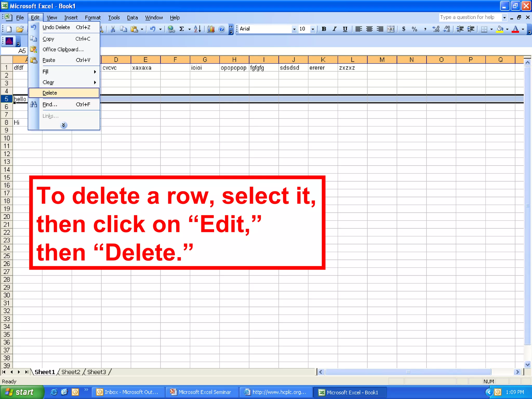This screenshot has width=532, height=399.
Task: Click the red triangle add-in toolbar icon
Action: tap(9, 41)
